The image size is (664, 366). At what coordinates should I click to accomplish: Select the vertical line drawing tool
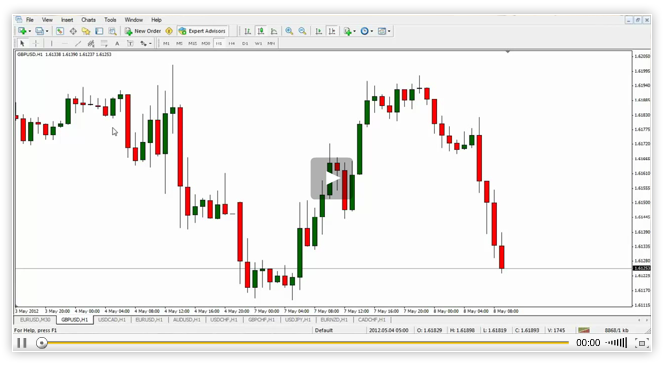(51, 43)
